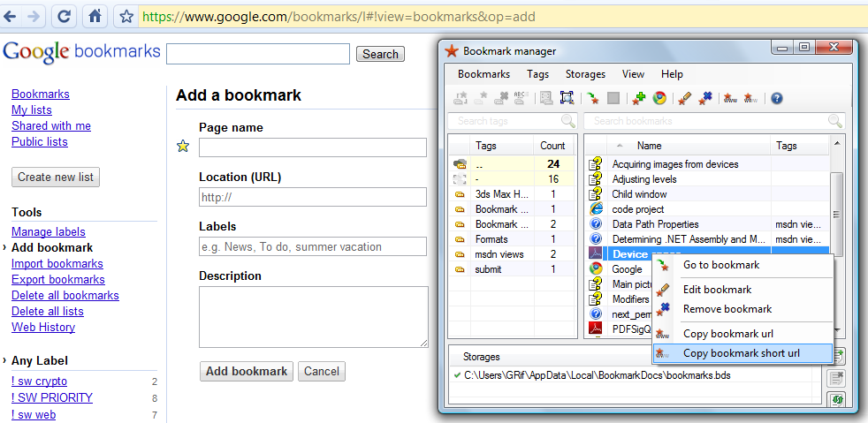The height and width of the screenshot is (423, 868).
Task: Click the Chrome icon next to Google bookmark
Action: (596, 268)
